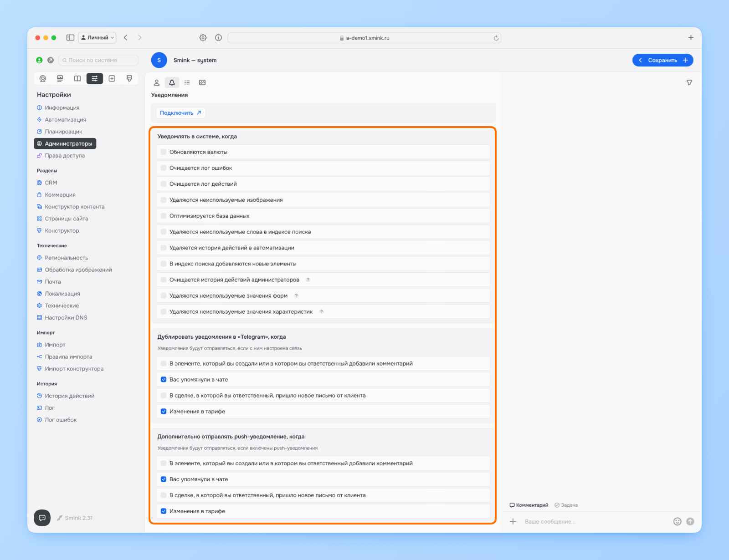
Task: Select Администраторы in settings sidebar
Action: click(65, 143)
